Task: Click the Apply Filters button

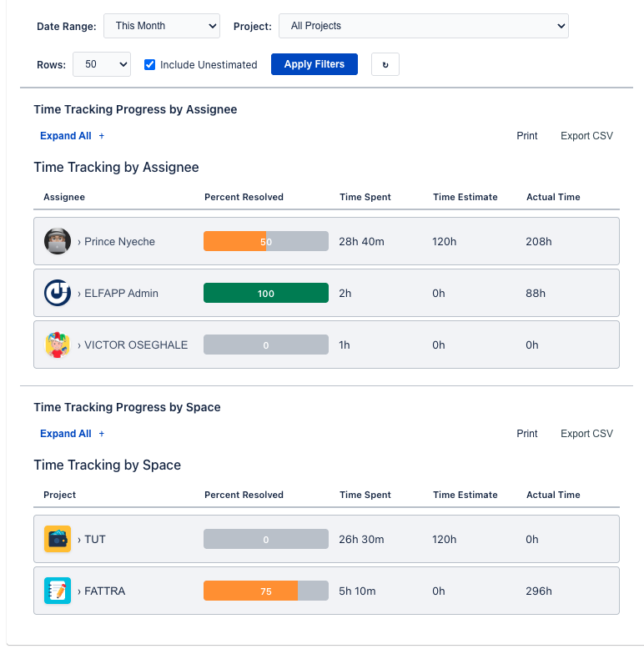Action: coord(314,64)
